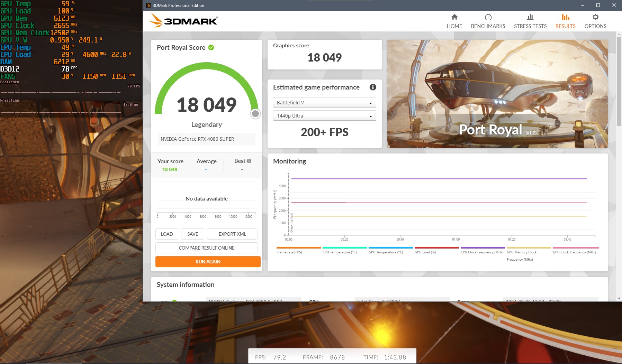622x364 pixels.
Task: Toggle the GPU Load (%) legend entry
Action: pyautogui.click(x=436, y=250)
